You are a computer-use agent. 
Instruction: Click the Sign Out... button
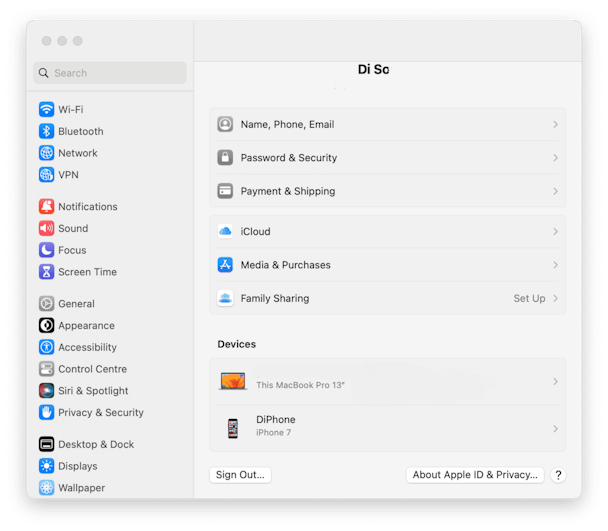tap(240, 475)
